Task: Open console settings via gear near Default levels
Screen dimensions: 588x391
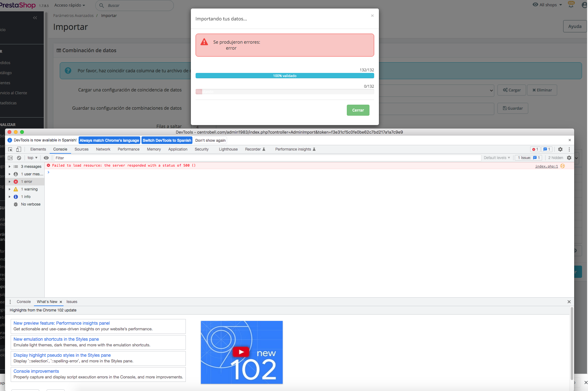Action: point(569,158)
